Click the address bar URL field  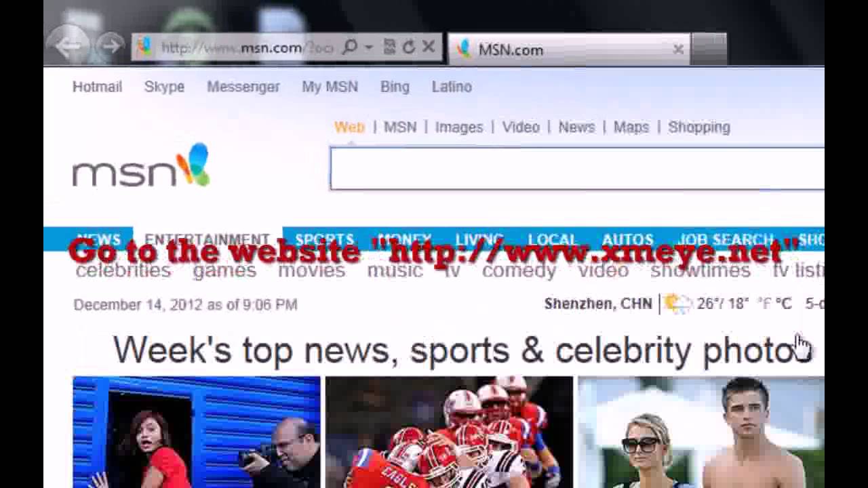pos(248,47)
